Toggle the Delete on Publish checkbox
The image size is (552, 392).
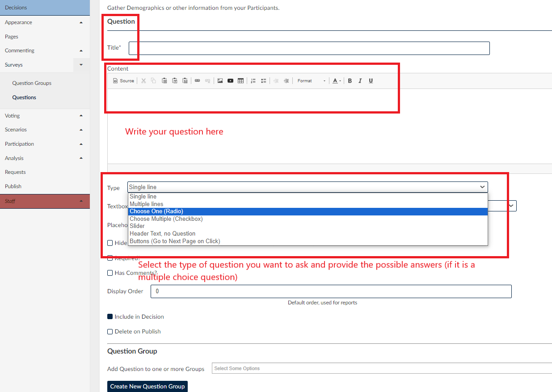pos(110,332)
